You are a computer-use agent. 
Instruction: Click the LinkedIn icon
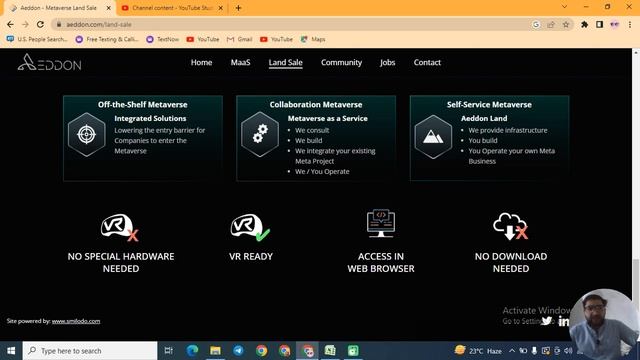pyautogui.click(x=564, y=321)
